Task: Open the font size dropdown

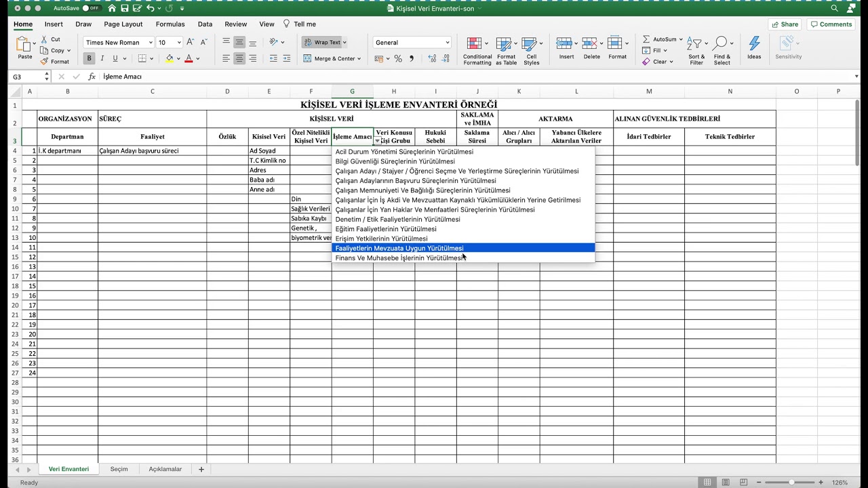Action: (x=178, y=43)
